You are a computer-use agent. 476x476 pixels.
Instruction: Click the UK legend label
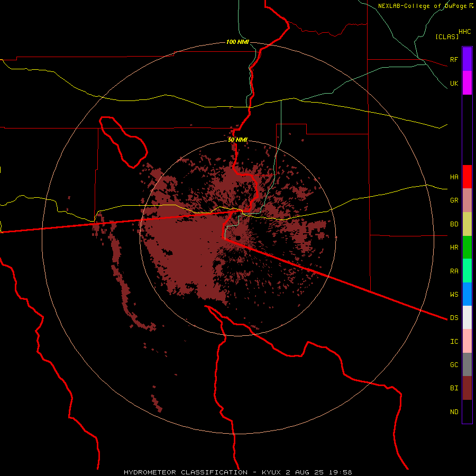[454, 83]
